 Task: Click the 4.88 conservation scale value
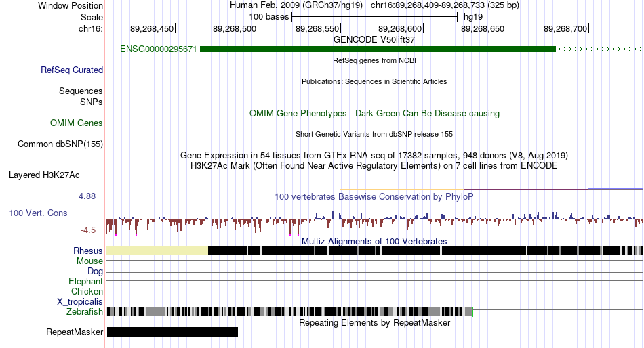pos(87,196)
